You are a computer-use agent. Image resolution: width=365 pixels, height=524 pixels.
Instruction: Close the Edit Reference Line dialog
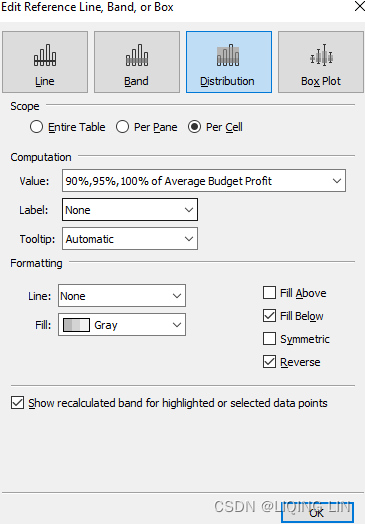point(359,6)
